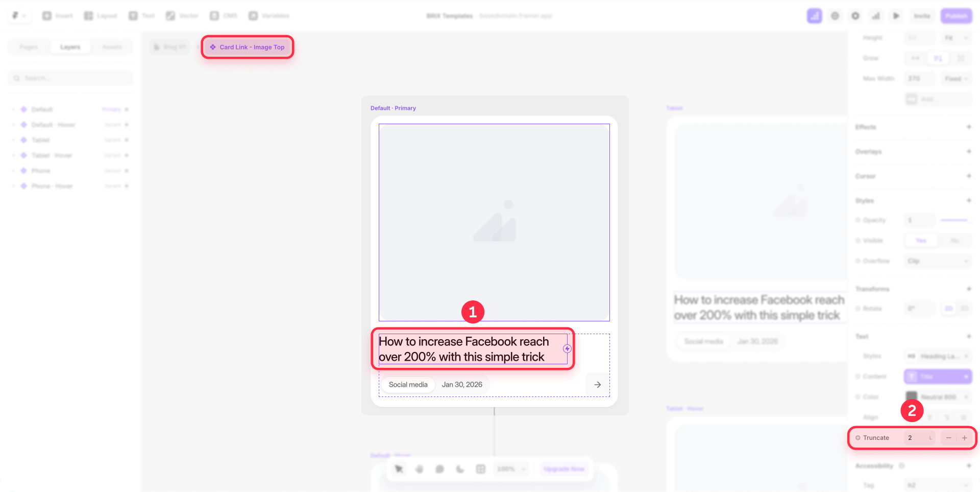This screenshot has width=980, height=492.
Task: Open the Framer logo main menu
Action: pos(19,16)
